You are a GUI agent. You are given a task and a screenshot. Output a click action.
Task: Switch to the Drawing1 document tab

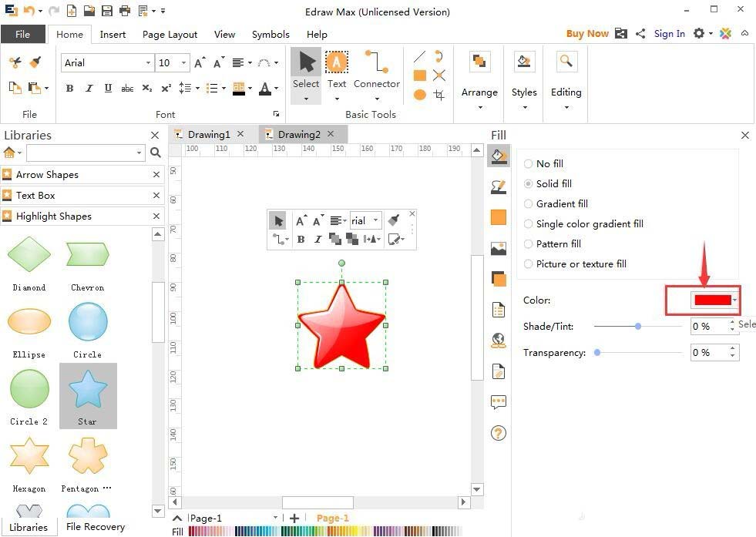[209, 134]
